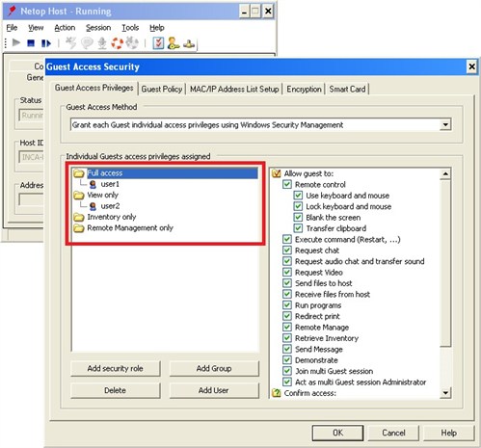Click the blue Stop host icon
The width and height of the screenshot is (481, 448).
point(31,42)
